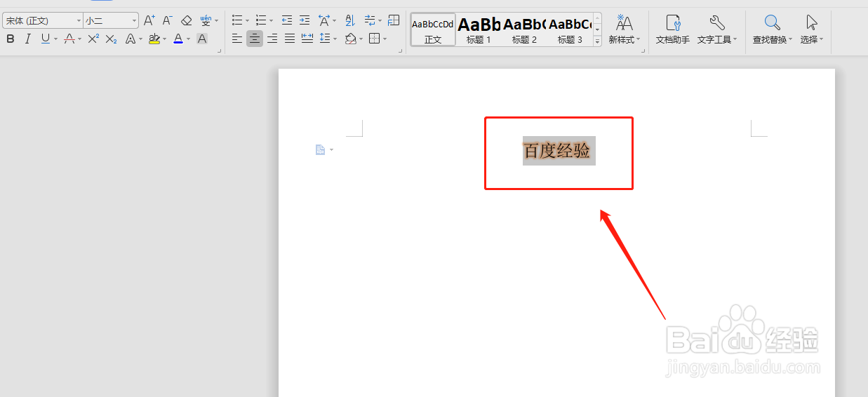Select the 标题 2 style
Image resolution: width=868 pixels, height=397 pixels.
(524, 29)
